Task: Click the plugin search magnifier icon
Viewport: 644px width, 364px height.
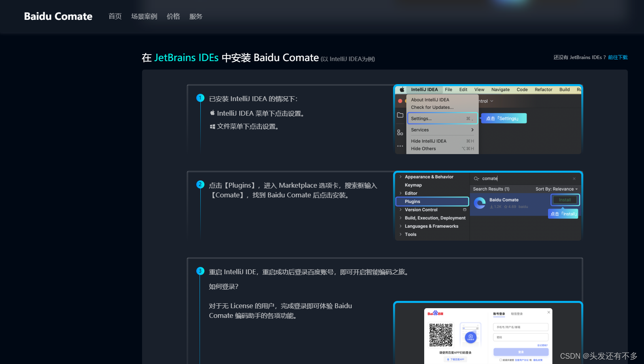Action: (x=476, y=179)
